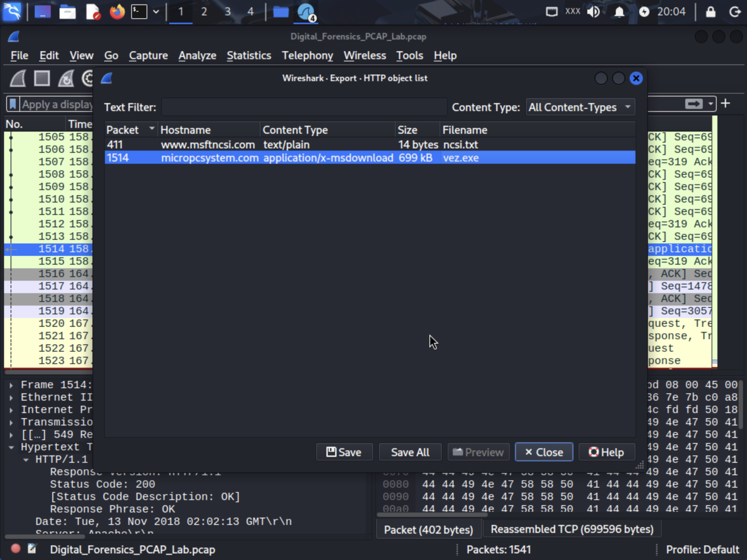Add a filter button with plus icon

pyautogui.click(x=725, y=104)
